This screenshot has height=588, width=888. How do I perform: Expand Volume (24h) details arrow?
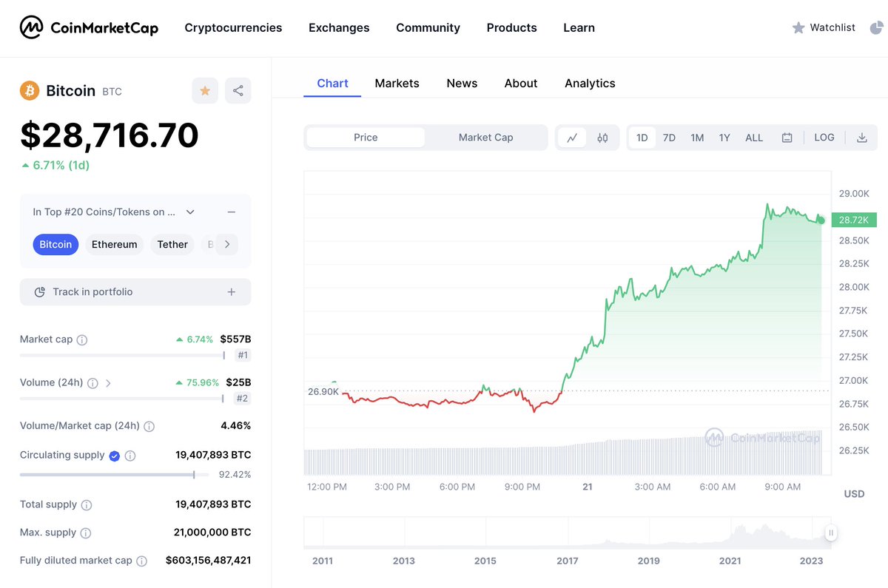click(109, 383)
